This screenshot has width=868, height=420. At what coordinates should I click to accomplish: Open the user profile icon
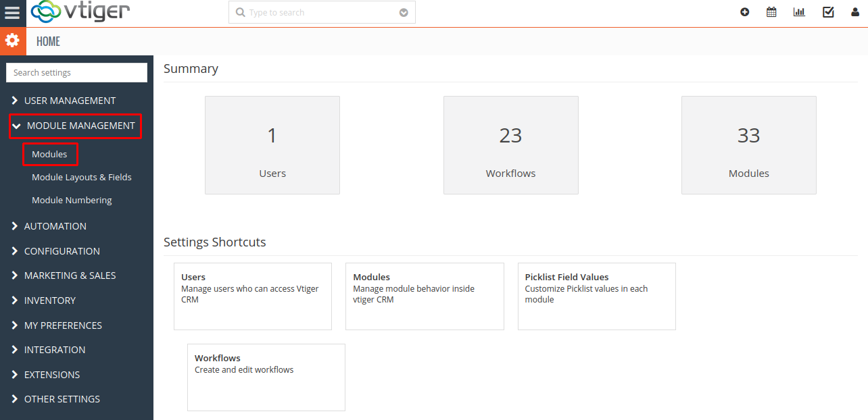(x=855, y=12)
